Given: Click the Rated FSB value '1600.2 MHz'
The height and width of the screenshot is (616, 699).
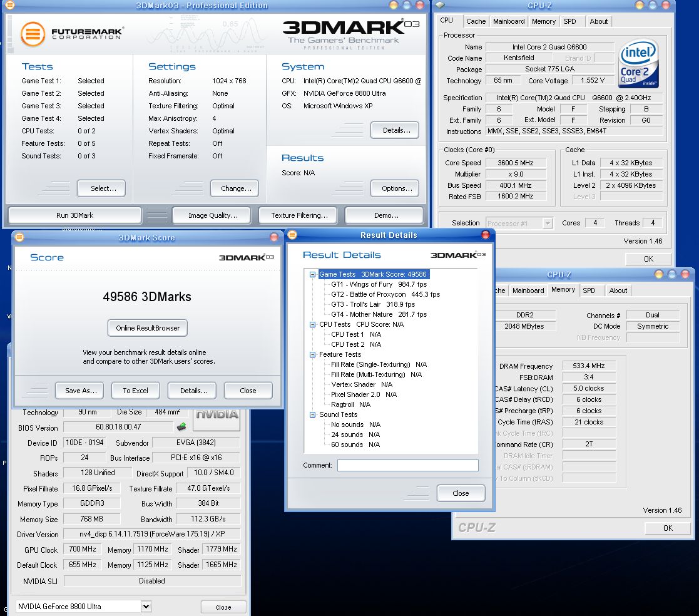Looking at the screenshot, I should (x=516, y=197).
